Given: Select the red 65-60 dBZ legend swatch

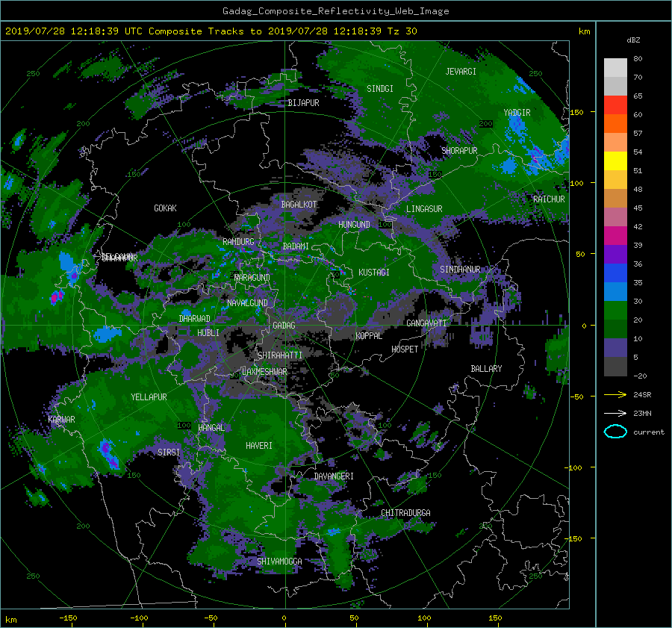Looking at the screenshot, I should tap(615, 105).
